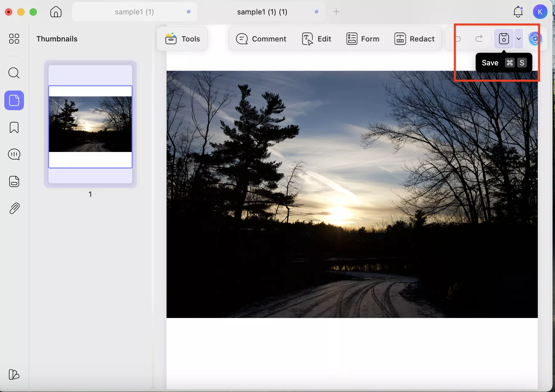
Task: Go to Home using the house icon
Action: tap(56, 12)
